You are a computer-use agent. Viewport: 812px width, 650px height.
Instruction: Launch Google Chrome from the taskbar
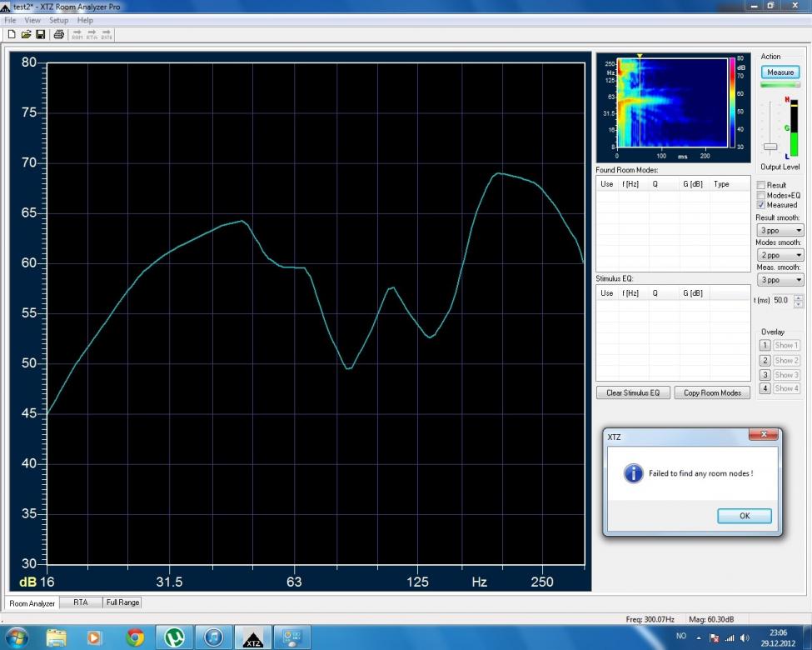(x=135, y=637)
